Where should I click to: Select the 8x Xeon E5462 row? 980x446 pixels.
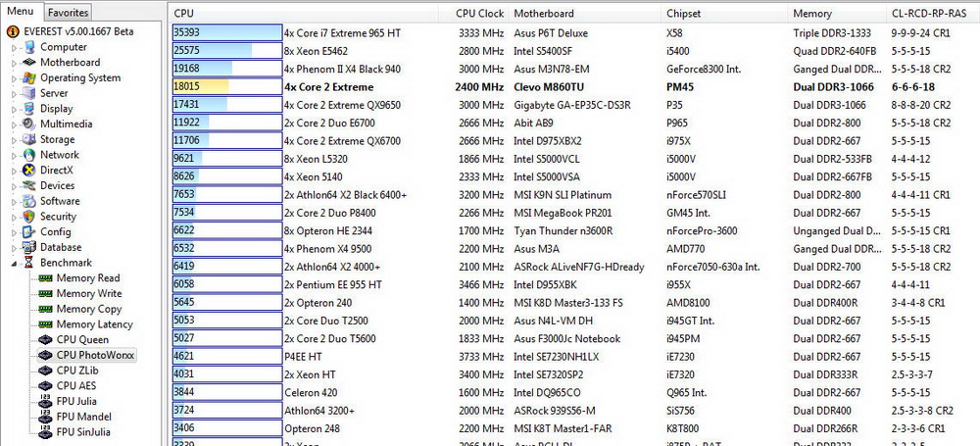(575, 51)
